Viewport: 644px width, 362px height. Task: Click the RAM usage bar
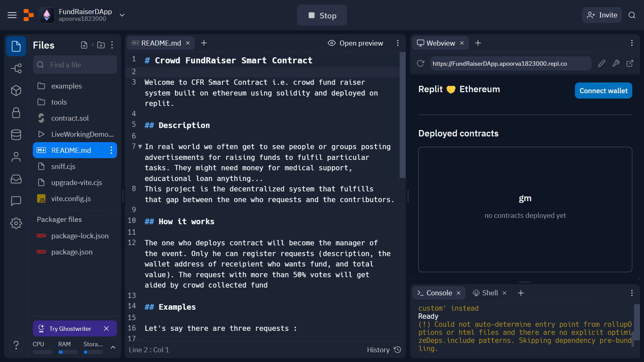[x=67, y=352]
